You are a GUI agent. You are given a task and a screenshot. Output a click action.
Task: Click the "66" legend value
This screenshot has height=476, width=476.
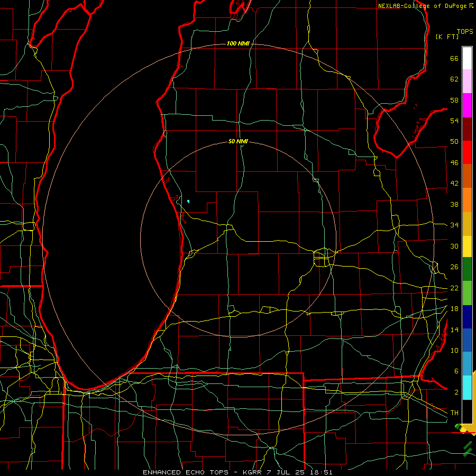point(454,58)
